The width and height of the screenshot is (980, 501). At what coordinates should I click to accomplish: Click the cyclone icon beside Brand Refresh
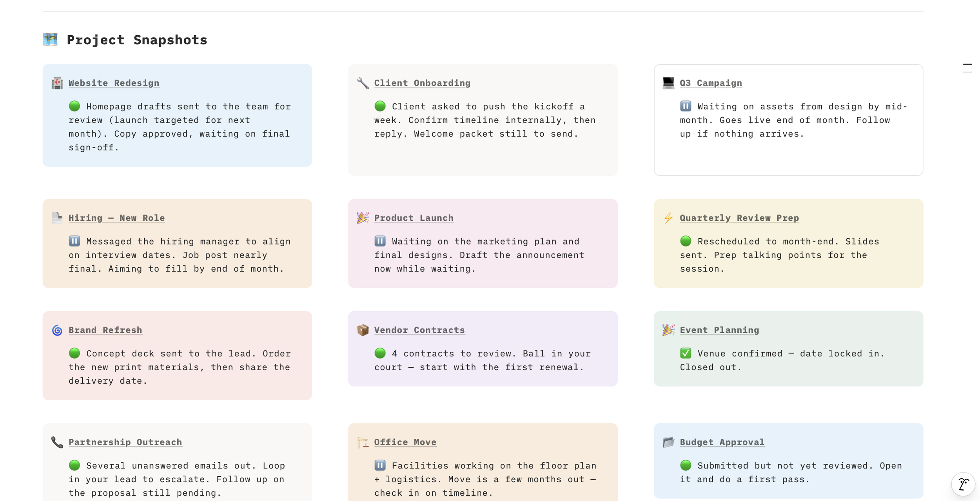coord(57,330)
